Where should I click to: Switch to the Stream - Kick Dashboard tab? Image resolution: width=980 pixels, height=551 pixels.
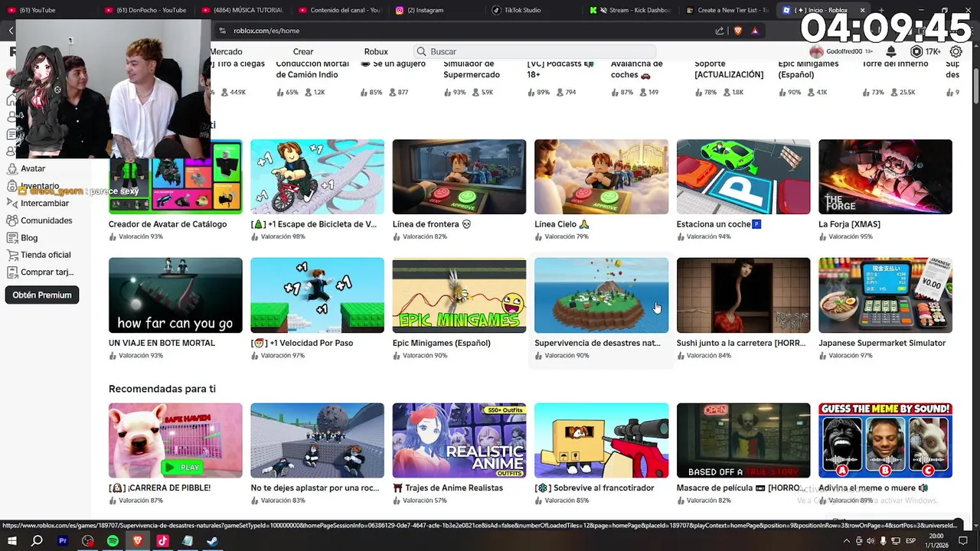click(x=631, y=10)
